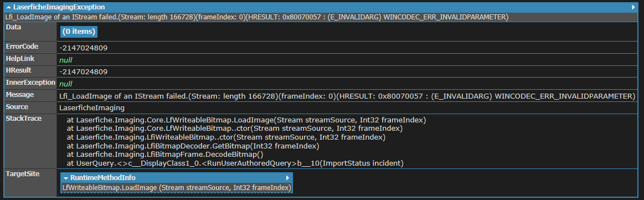The image size is (644, 200).
Task: Click stack line LfWriteableBitmap.LoadImage
Action: click(x=246, y=120)
